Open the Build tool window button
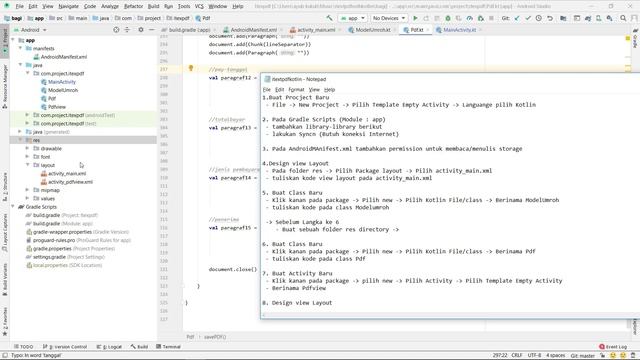 [139, 347]
